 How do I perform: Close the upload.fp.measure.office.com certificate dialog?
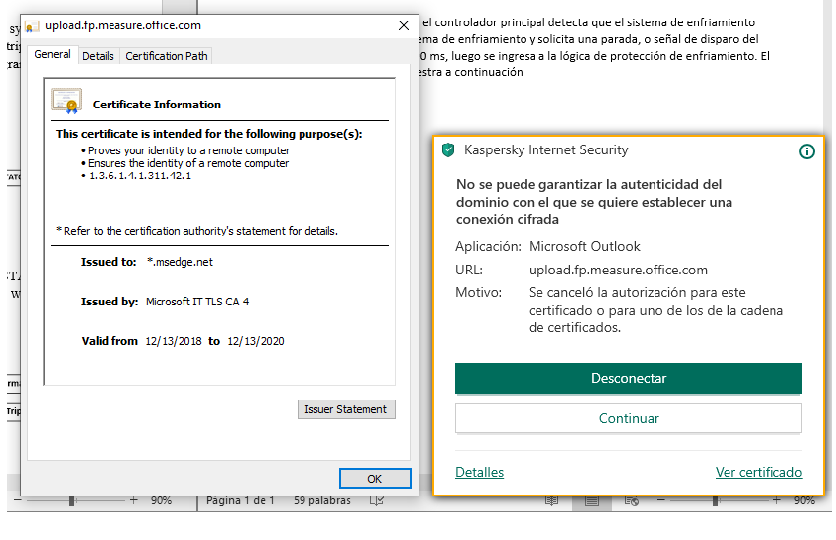coord(404,25)
